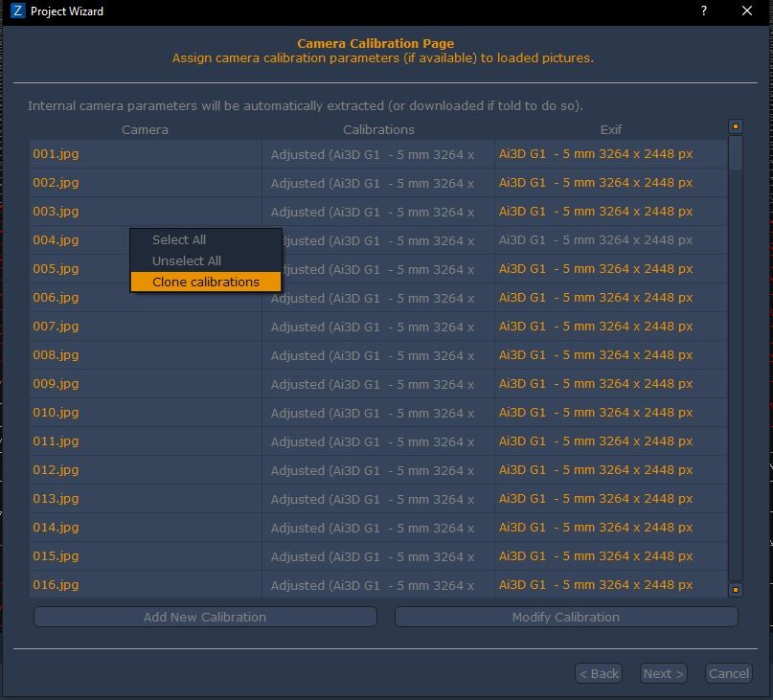The width and height of the screenshot is (773, 700).
Task: Open calibration dropdown for 013.jpg
Action: click(377, 499)
